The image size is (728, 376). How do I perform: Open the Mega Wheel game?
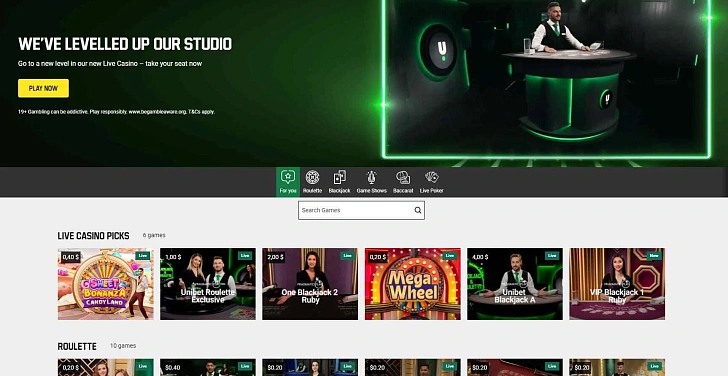pos(412,284)
